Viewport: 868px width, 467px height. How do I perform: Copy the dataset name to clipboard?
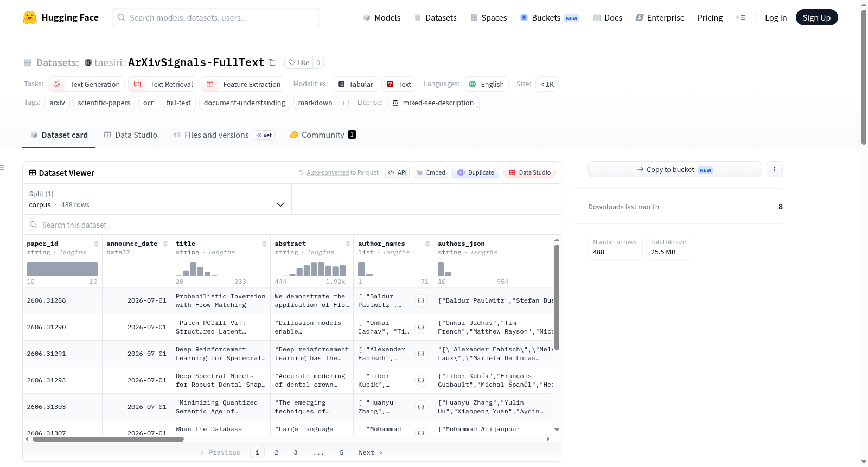(272, 62)
